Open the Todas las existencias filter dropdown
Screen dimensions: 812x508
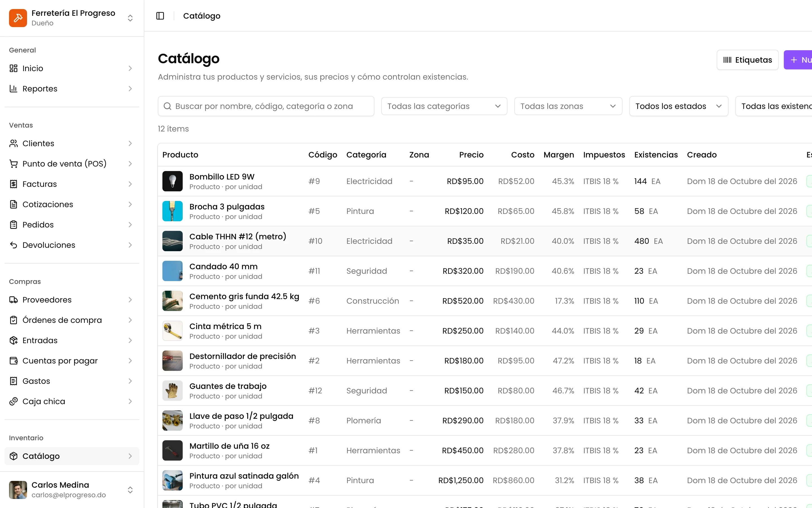click(x=773, y=106)
